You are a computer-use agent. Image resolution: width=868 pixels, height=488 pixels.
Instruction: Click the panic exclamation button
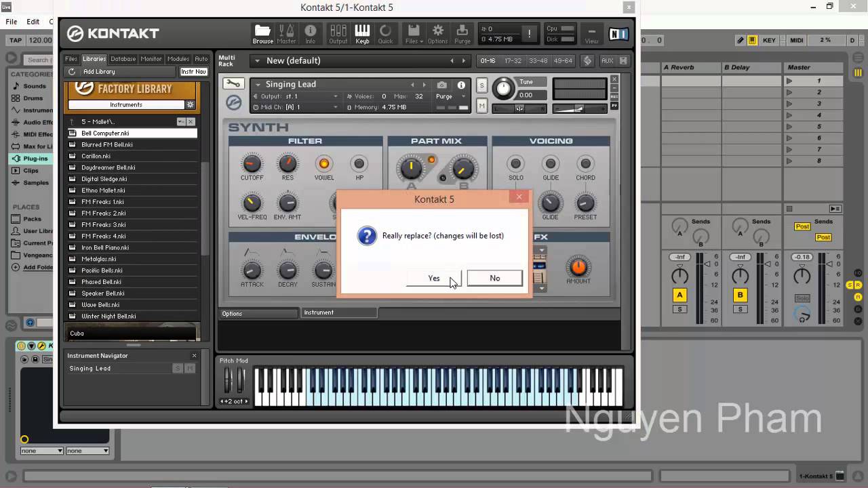[529, 34]
